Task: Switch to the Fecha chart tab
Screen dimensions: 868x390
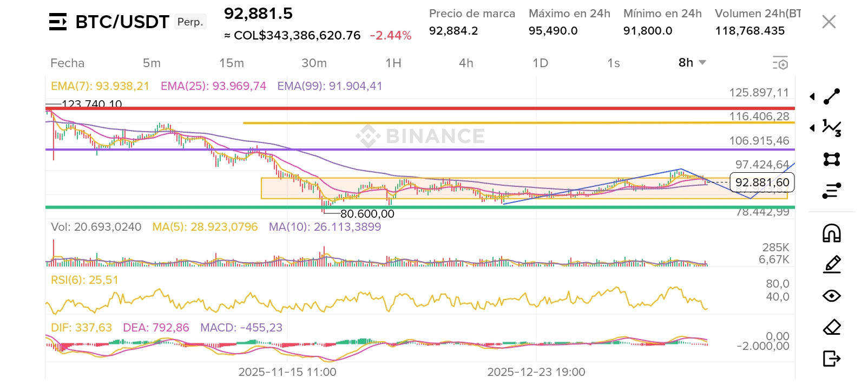Action: 67,63
